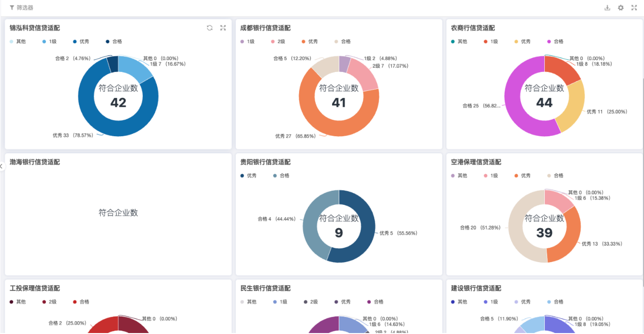Toggle 优秀 legend in 农商行信贷适配 chart
The image size is (644, 334).
tap(522, 42)
